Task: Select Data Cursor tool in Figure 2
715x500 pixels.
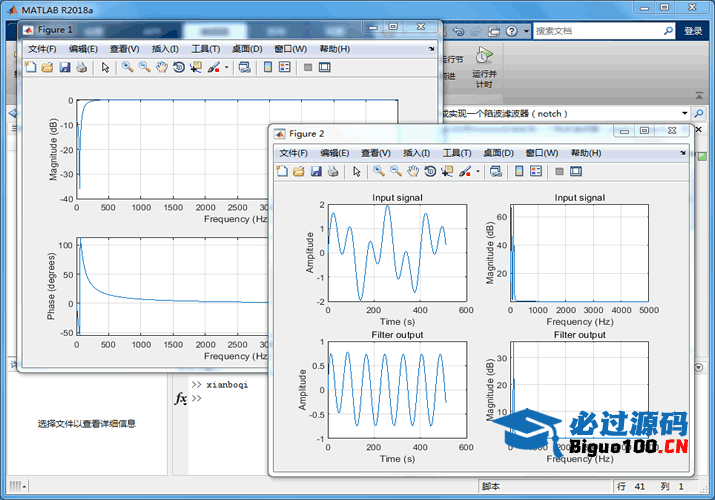Action: point(447,171)
